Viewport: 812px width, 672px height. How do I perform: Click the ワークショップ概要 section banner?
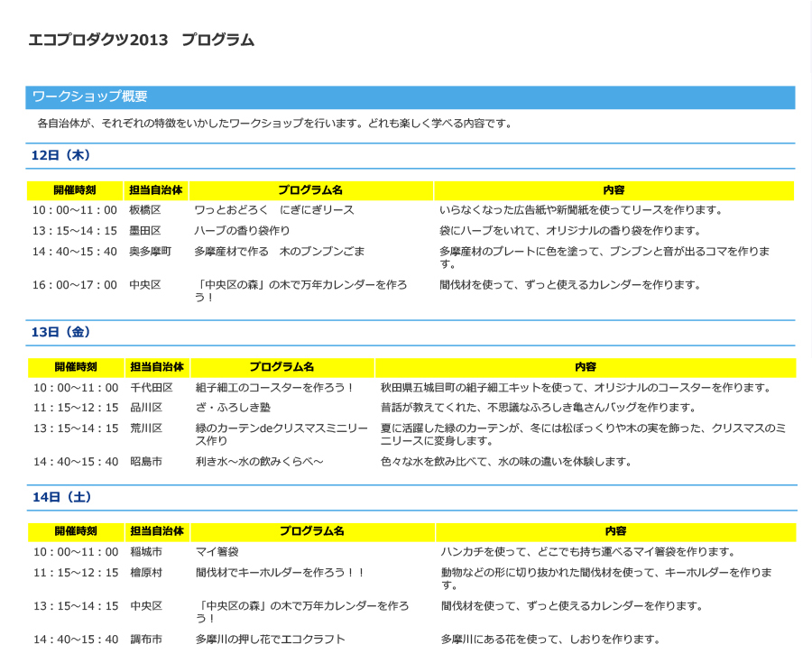pos(411,97)
